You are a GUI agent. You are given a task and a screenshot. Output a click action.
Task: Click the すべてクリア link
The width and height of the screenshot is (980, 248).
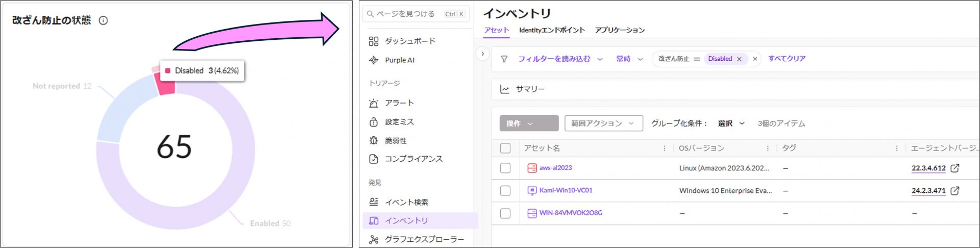[787, 59]
